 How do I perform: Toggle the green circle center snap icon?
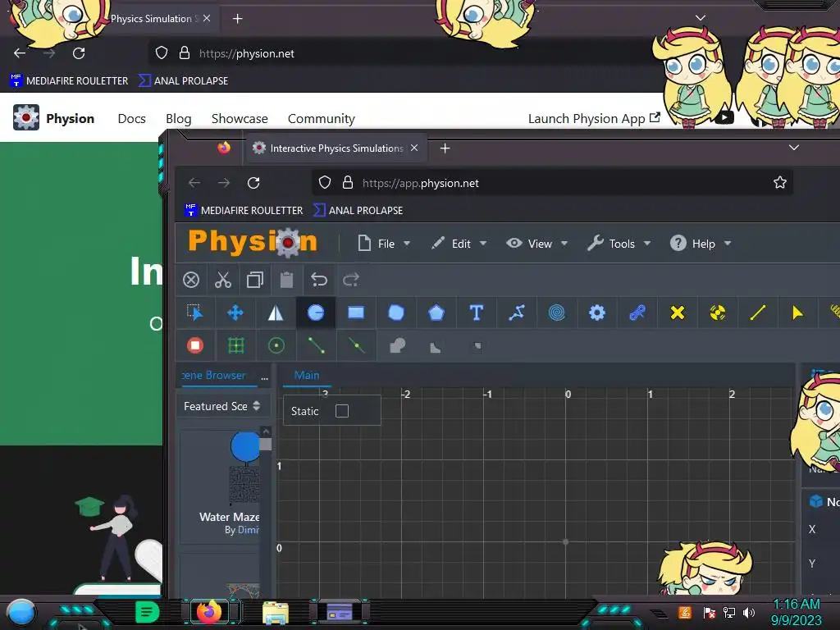(x=276, y=345)
